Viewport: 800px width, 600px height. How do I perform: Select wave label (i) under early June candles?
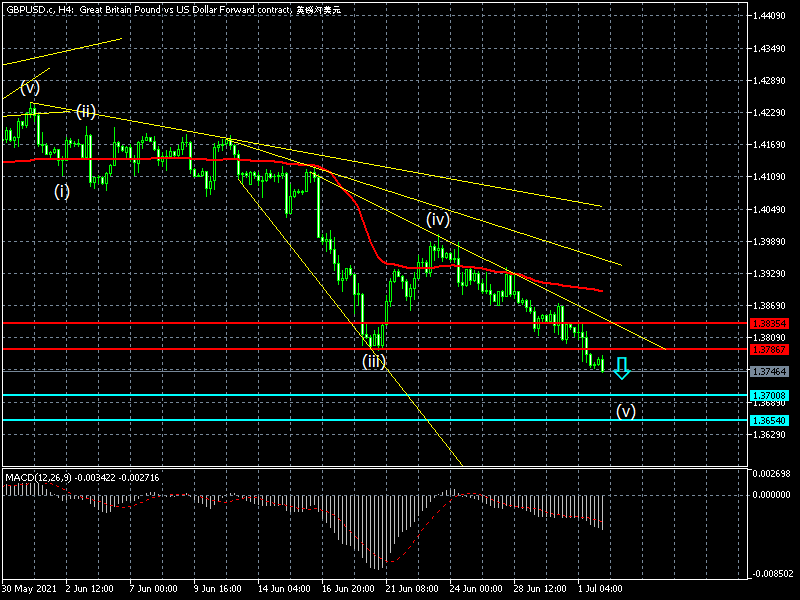(x=62, y=191)
